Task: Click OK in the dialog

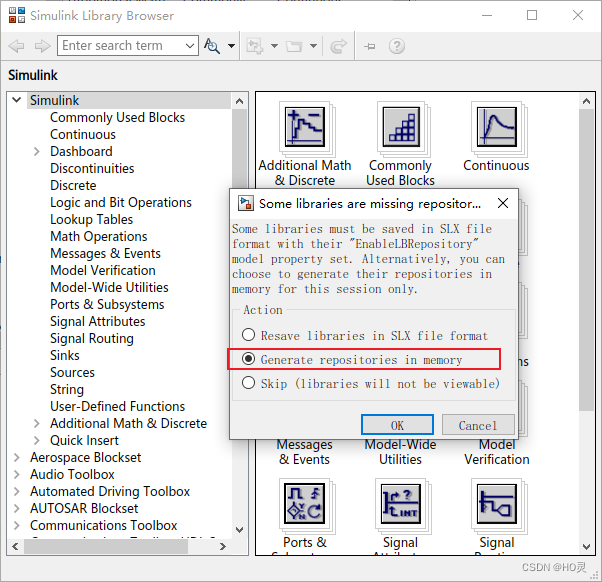Action: pyautogui.click(x=397, y=425)
